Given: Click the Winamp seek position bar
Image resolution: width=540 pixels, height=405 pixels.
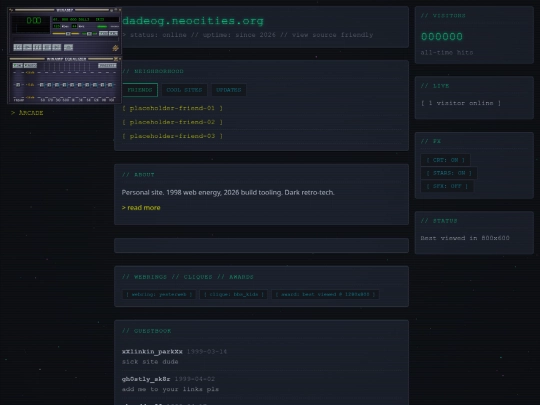Looking at the screenshot, I should pos(66,39).
